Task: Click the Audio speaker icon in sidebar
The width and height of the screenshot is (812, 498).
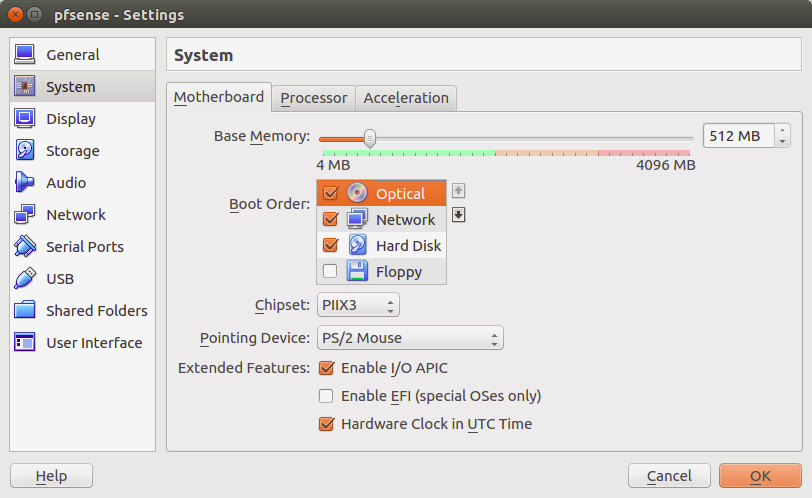Action: point(24,183)
